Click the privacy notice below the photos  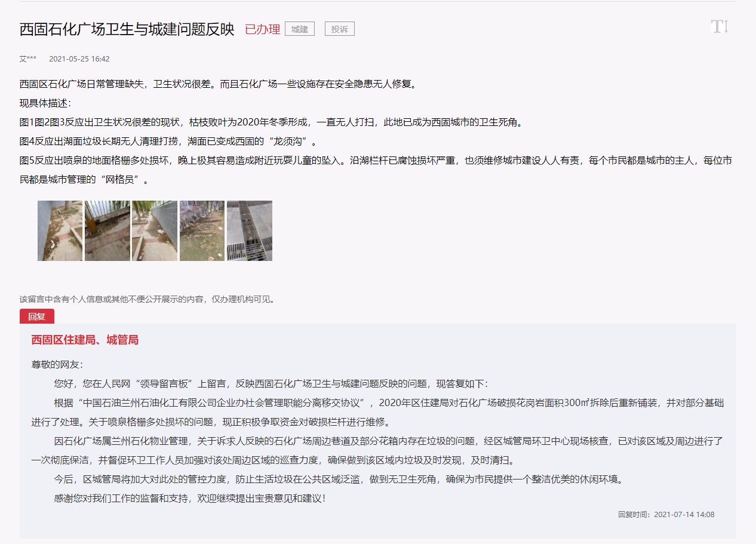click(x=147, y=299)
